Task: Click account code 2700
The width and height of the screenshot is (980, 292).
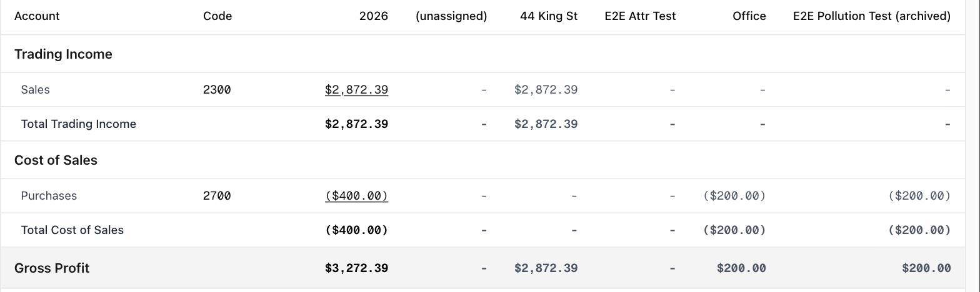Action: 217,196
